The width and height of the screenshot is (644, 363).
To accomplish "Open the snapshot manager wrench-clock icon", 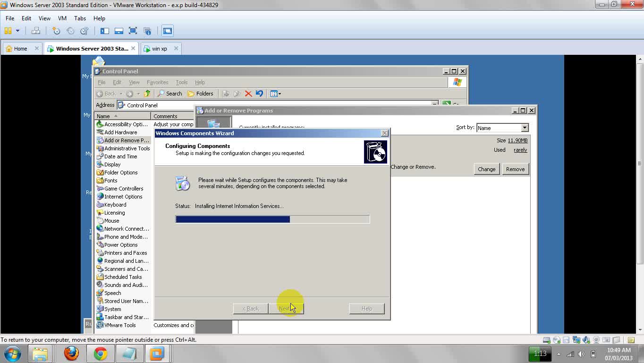I will tap(85, 31).
